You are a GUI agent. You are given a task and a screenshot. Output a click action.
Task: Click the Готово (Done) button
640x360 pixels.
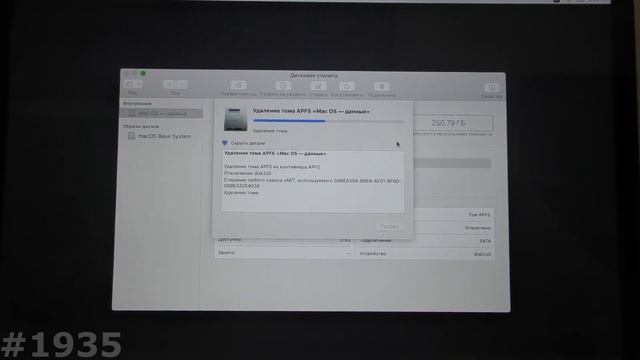tap(390, 227)
